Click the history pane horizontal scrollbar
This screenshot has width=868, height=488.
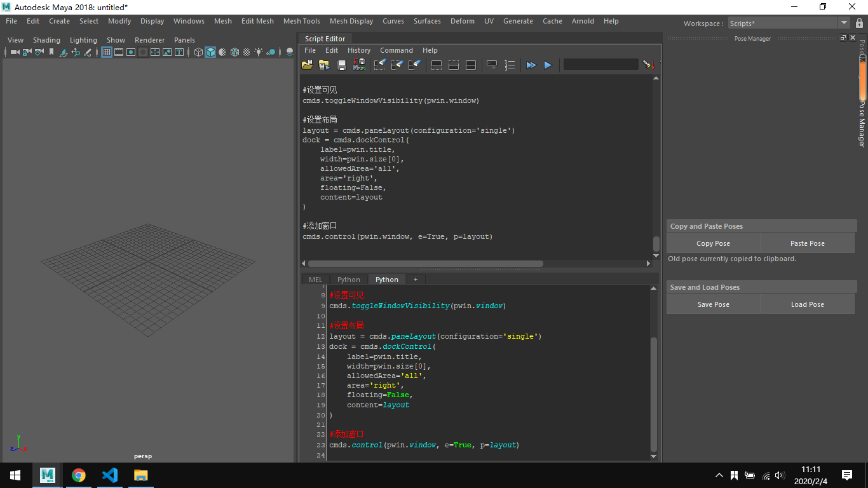pyautogui.click(x=425, y=263)
